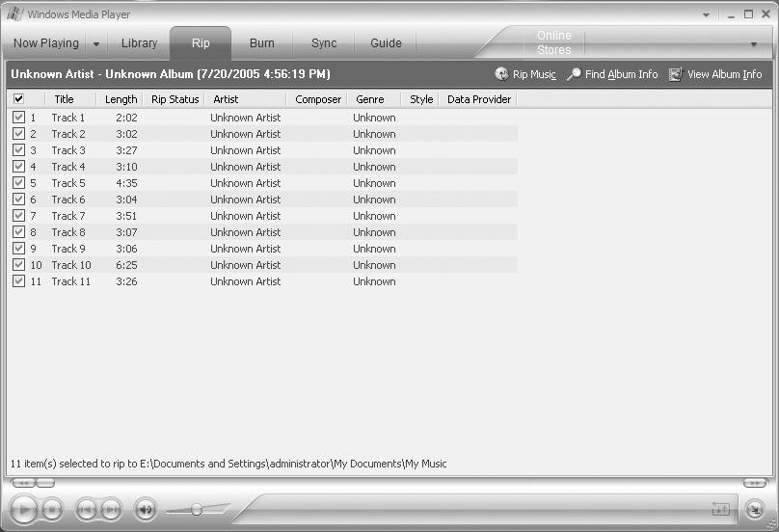The height and width of the screenshot is (532, 779).
Task: Click the rip destination status text
Action: pyautogui.click(x=228, y=464)
